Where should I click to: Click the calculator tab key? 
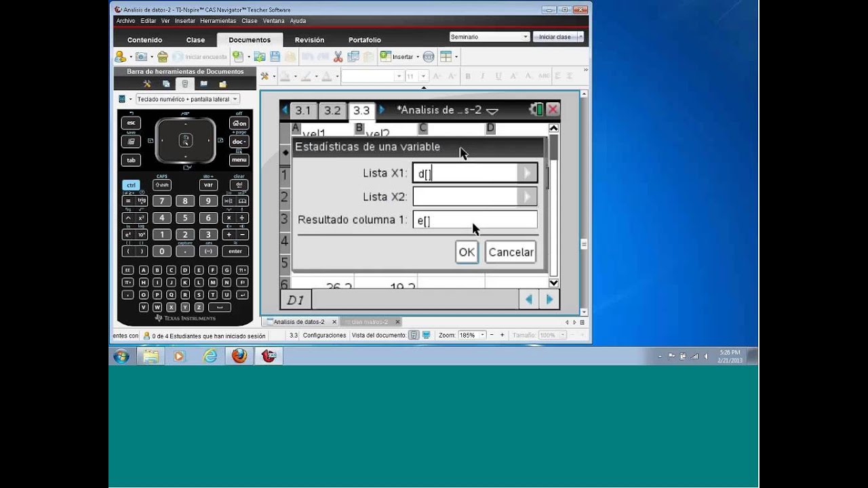[x=131, y=160]
